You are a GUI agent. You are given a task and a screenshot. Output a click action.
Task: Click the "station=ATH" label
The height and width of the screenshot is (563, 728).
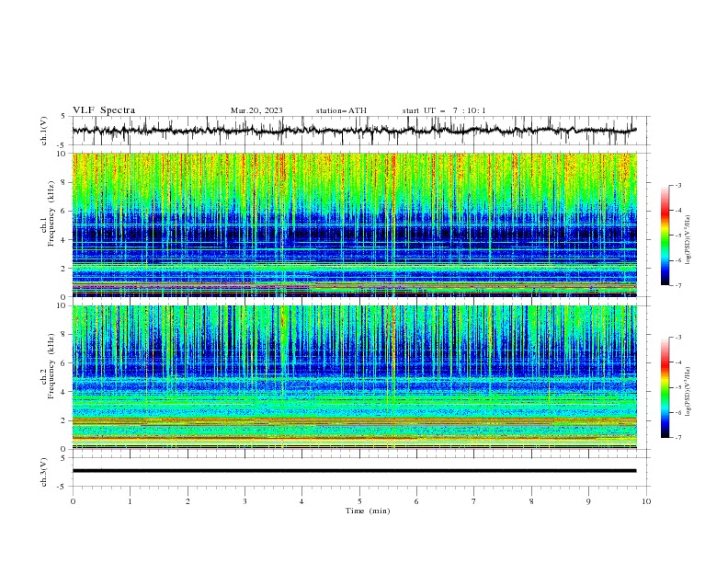pos(341,110)
